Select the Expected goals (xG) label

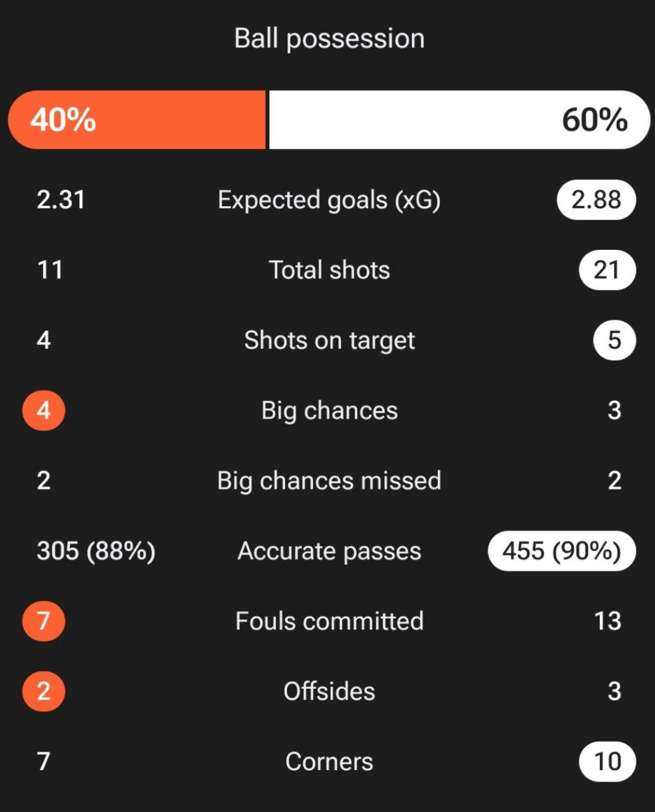(329, 200)
